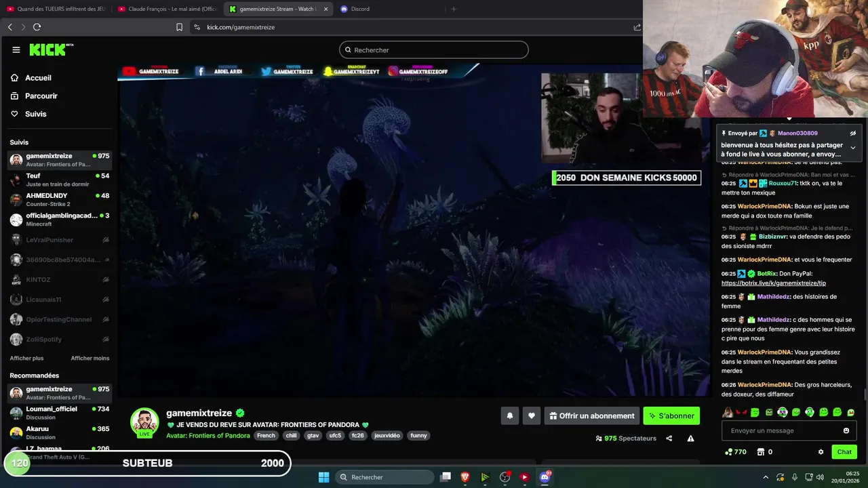The height and width of the screenshot is (488, 868).
Task: Click the microphone tray icon
Action: point(795,477)
